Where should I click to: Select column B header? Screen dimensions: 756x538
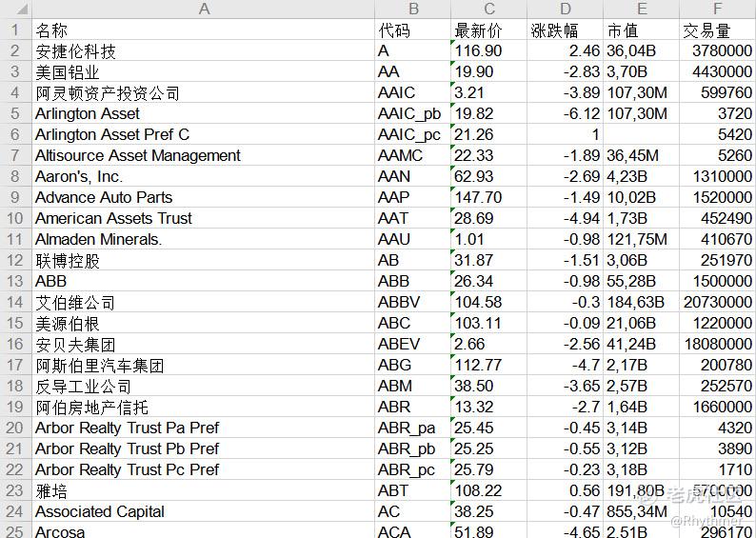tap(412, 10)
